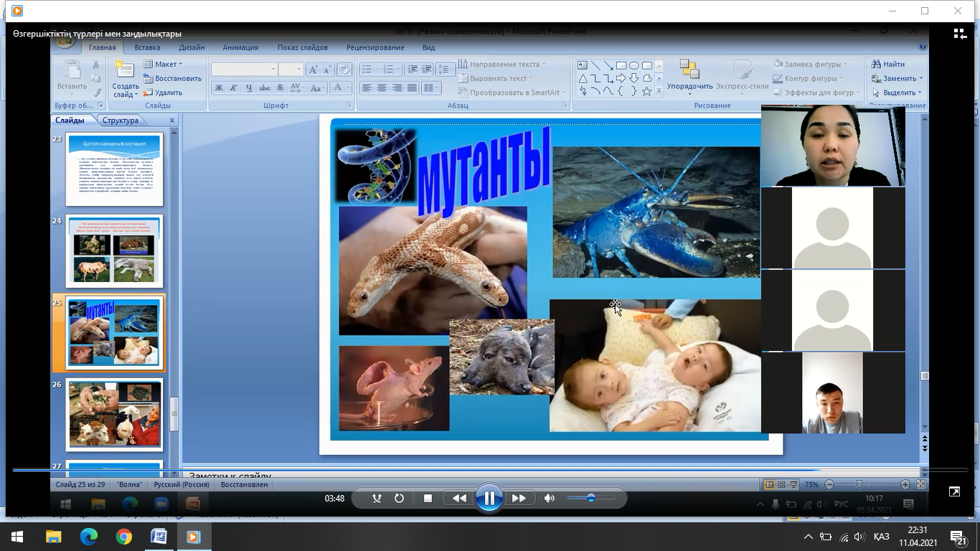Open Word from the taskbar
This screenshot has width=980, height=551.
pyautogui.click(x=159, y=537)
